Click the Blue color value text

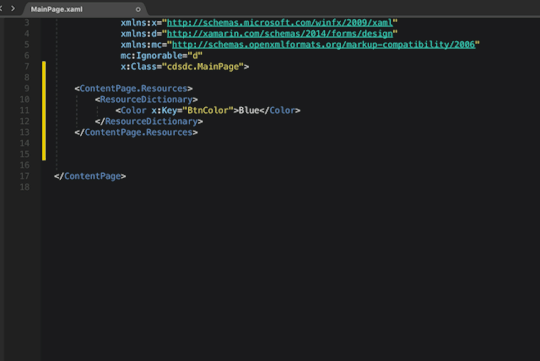[x=249, y=111]
